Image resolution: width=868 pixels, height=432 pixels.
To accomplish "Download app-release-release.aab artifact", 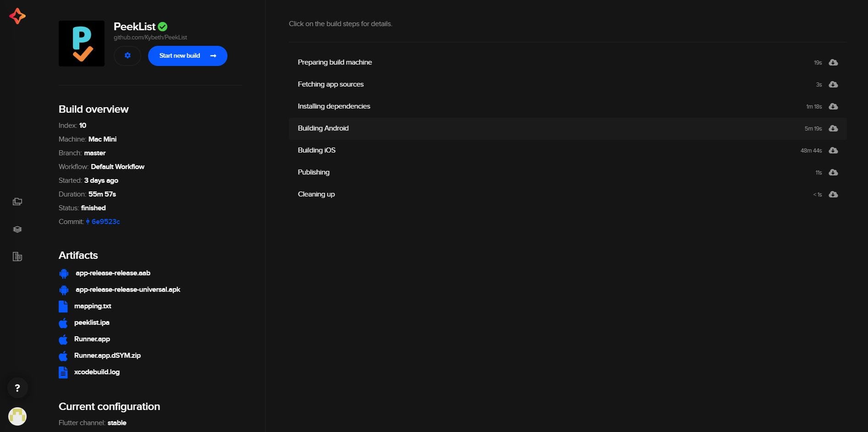I will [113, 273].
